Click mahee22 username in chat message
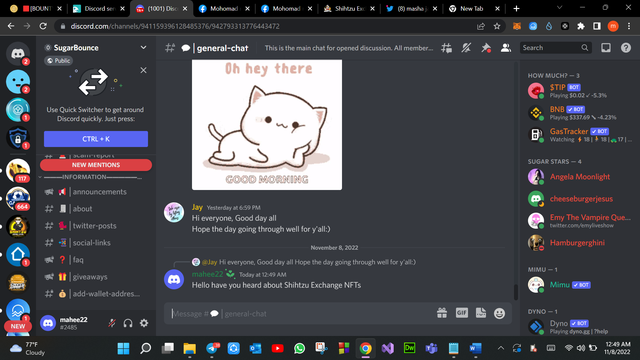 [x=207, y=274]
